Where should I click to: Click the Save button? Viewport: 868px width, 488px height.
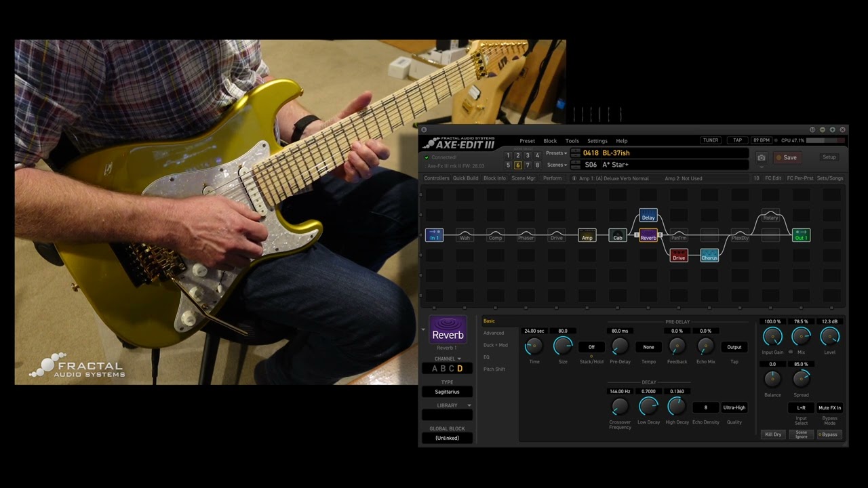(x=787, y=157)
